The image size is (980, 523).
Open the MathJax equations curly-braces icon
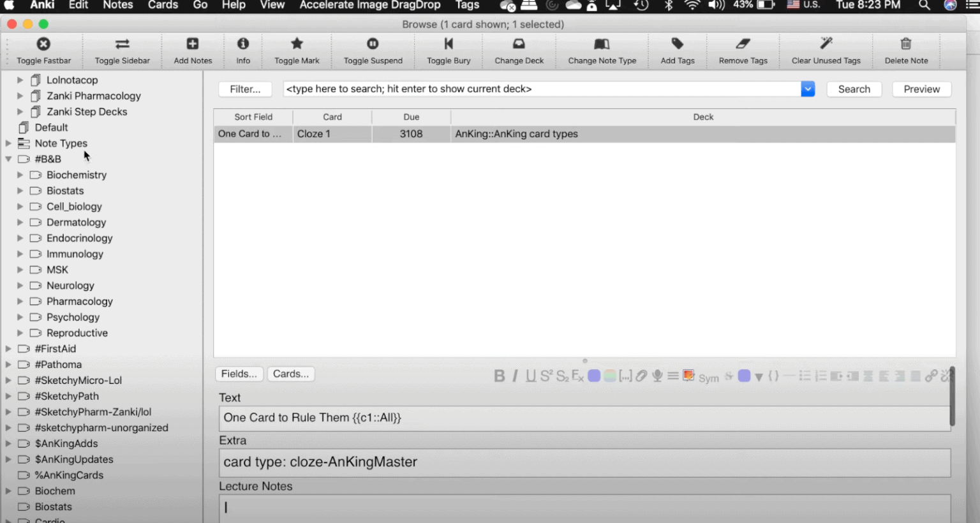[x=774, y=376]
